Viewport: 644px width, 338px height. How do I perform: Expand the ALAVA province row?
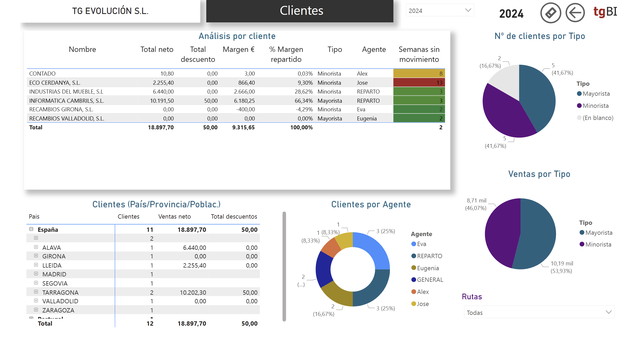point(36,247)
